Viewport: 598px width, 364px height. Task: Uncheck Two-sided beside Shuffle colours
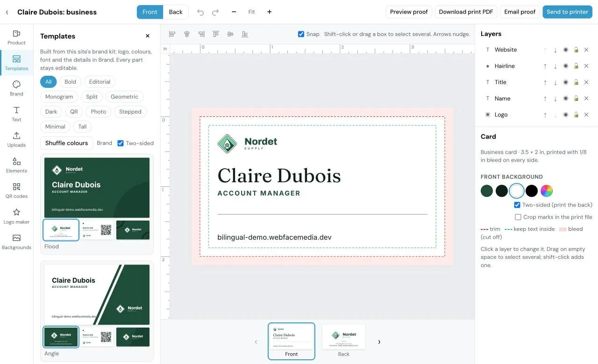tap(121, 143)
